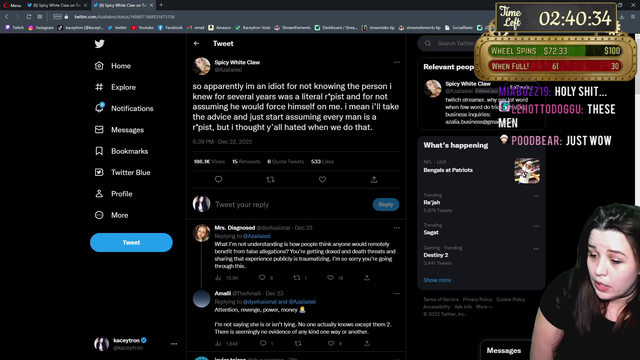Image resolution: width=640 pixels, height=360 pixels.
Task: Open the StreamElements bookmark
Action: (x=292, y=28)
